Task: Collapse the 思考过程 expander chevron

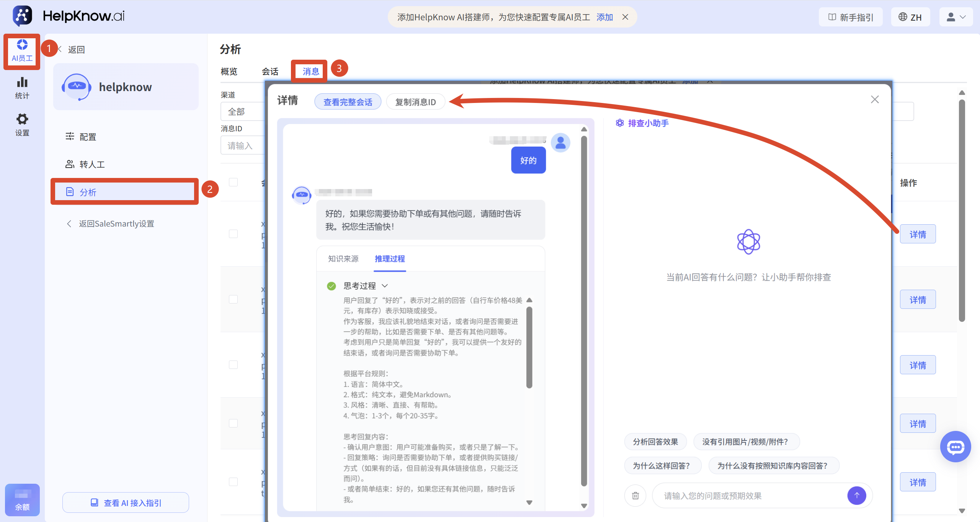Action: click(385, 286)
